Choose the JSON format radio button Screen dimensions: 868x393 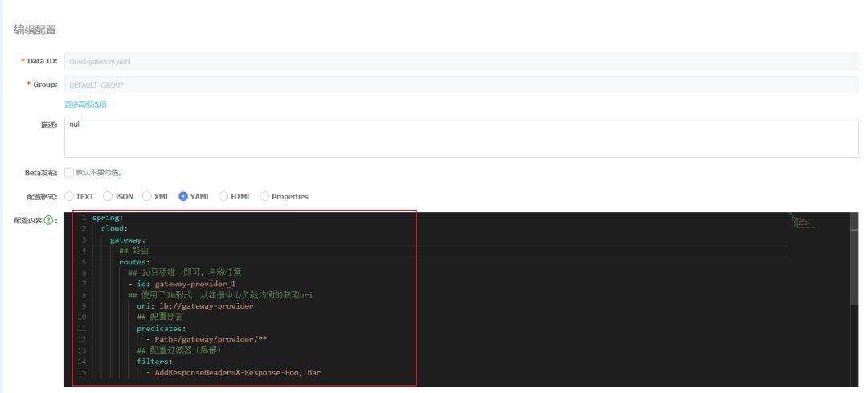pos(108,196)
